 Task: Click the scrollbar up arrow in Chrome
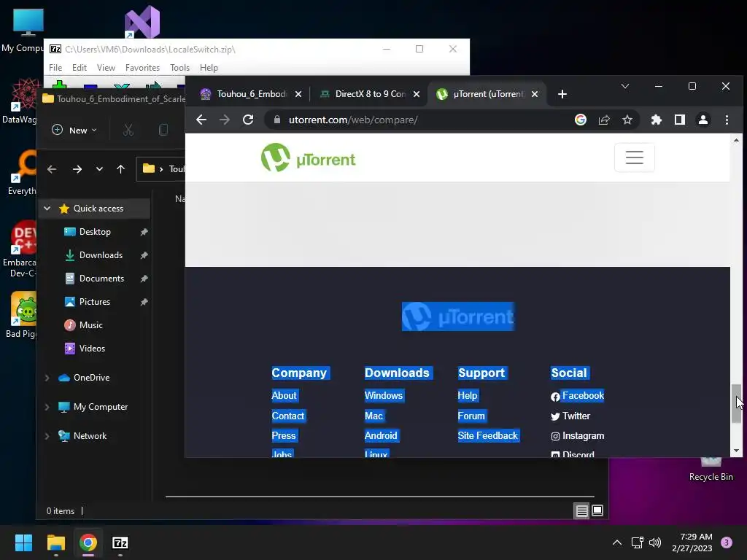[x=736, y=140]
